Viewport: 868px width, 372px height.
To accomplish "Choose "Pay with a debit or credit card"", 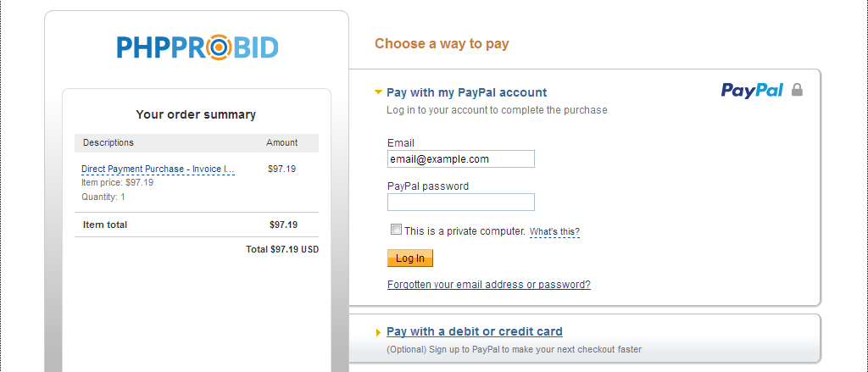I will coord(474,331).
